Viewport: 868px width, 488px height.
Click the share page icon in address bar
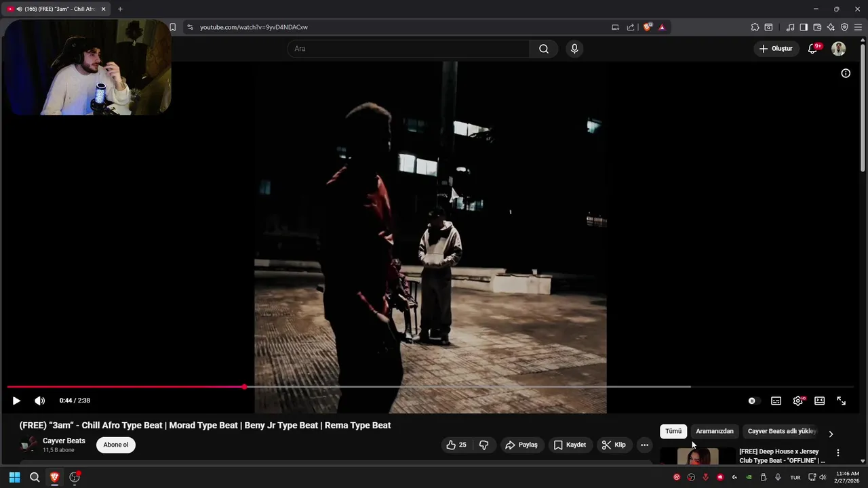[x=631, y=27]
